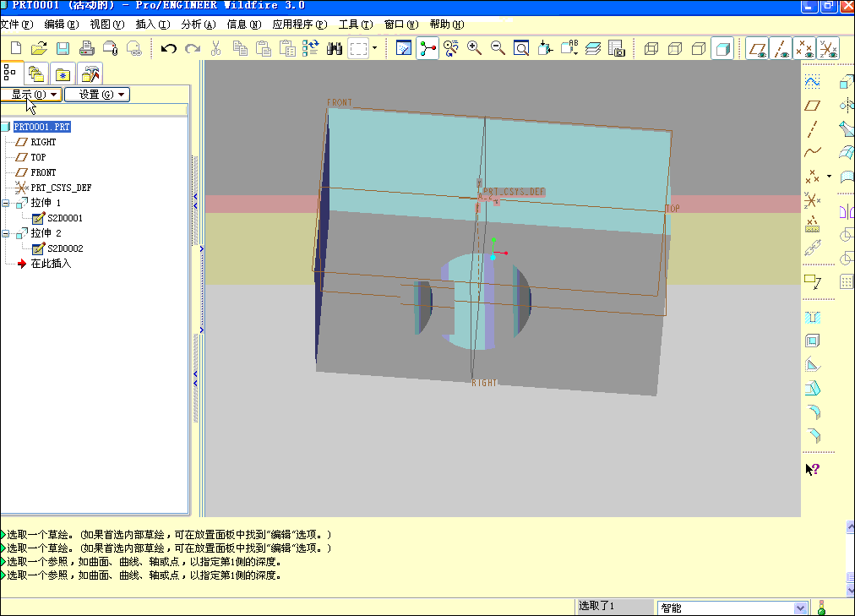Open the Find binoculars tool
The image size is (855, 616).
click(335, 48)
